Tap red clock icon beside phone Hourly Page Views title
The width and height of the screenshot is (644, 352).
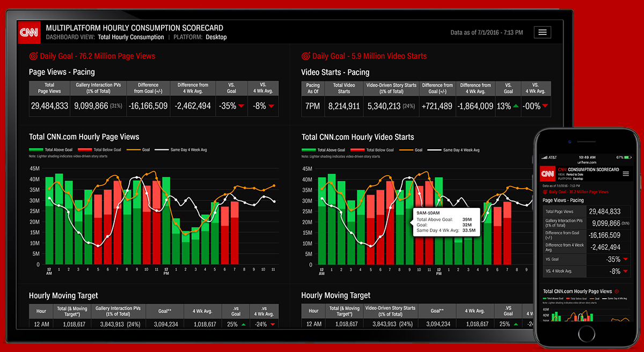coord(616,291)
